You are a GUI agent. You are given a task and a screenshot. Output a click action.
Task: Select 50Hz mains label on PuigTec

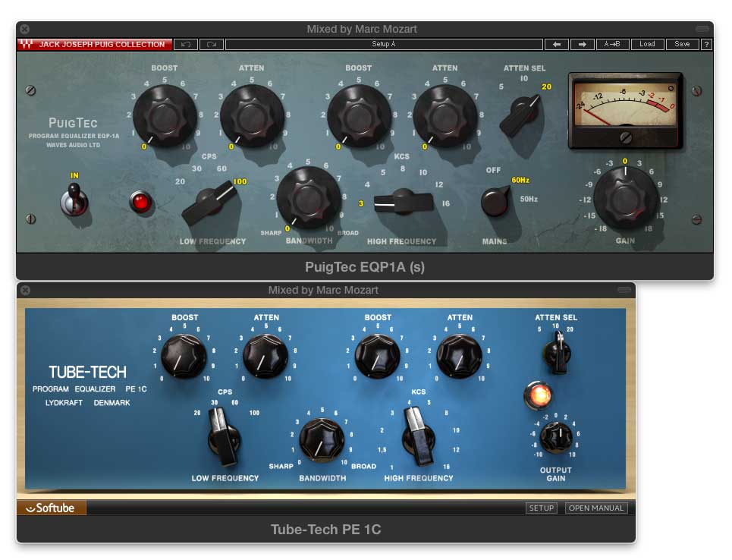529,199
